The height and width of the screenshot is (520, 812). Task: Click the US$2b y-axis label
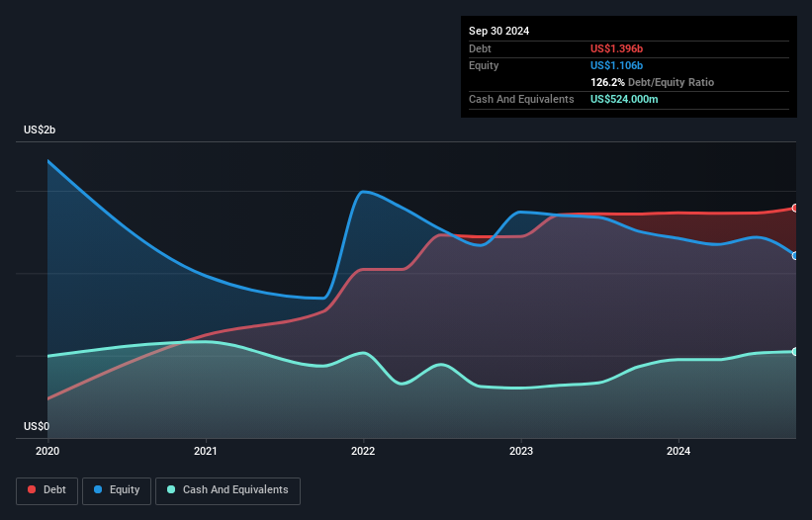pyautogui.click(x=40, y=130)
